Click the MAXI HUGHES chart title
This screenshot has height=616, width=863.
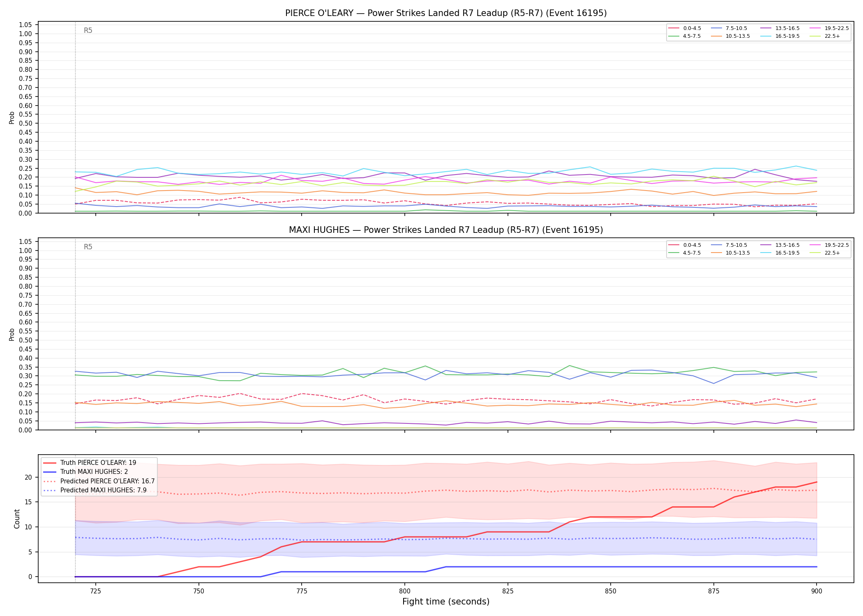click(446, 230)
